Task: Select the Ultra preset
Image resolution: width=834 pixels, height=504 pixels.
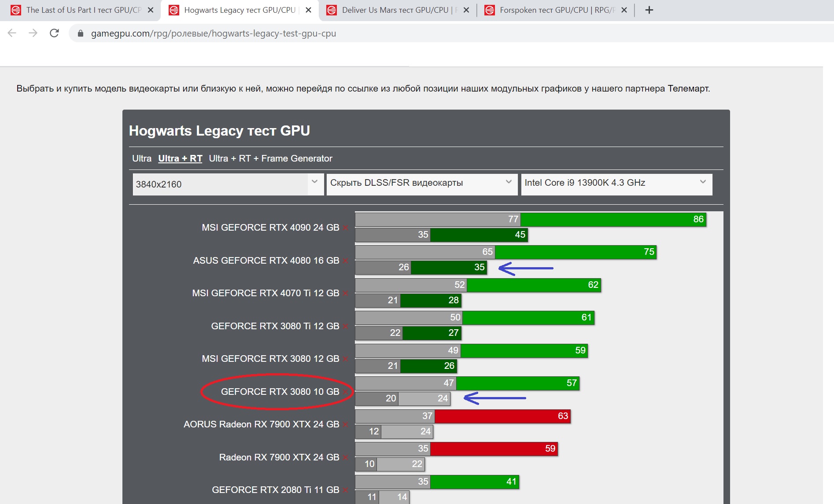Action: coord(142,158)
